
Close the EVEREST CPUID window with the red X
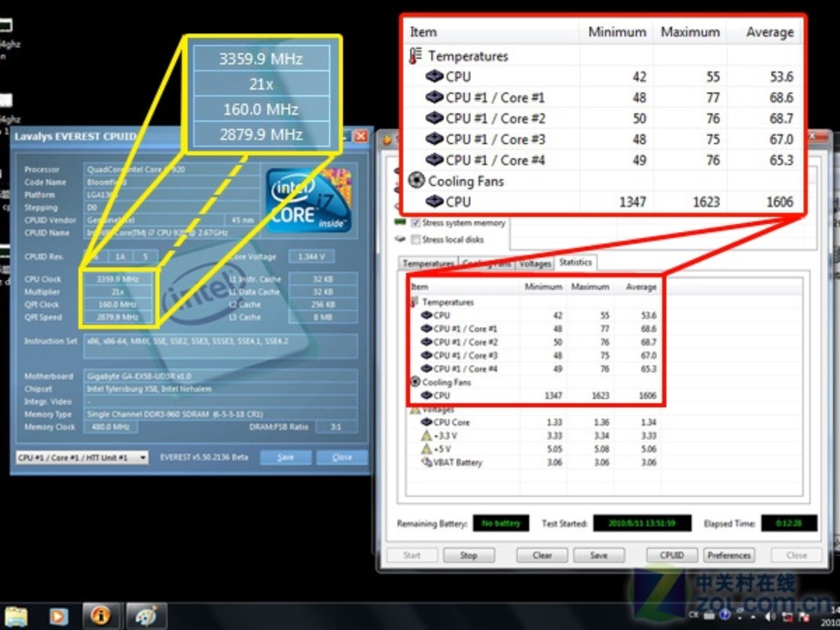[360, 136]
